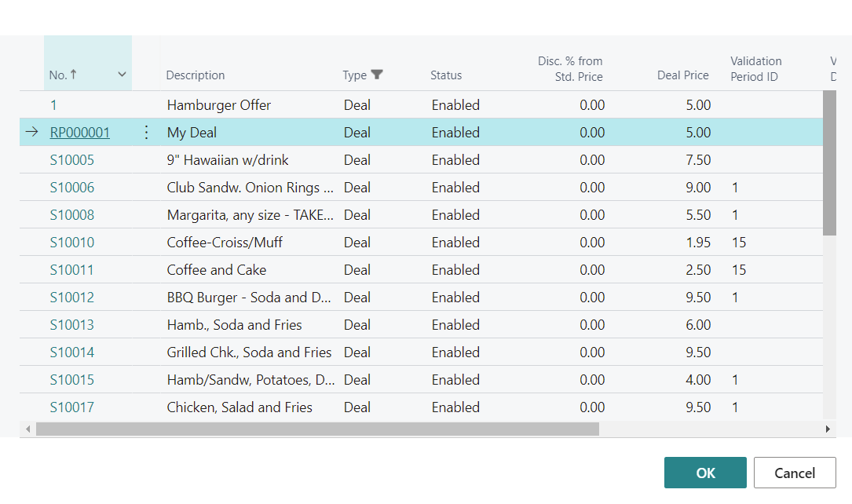This screenshot has width=852, height=504.
Task: Click the Status column header
Action: 446,75
